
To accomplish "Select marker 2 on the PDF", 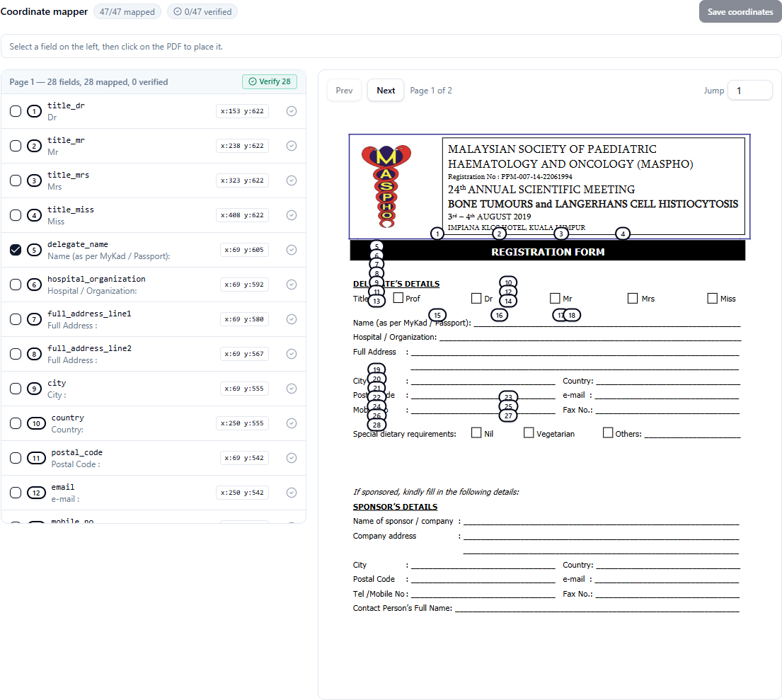I will [x=499, y=234].
